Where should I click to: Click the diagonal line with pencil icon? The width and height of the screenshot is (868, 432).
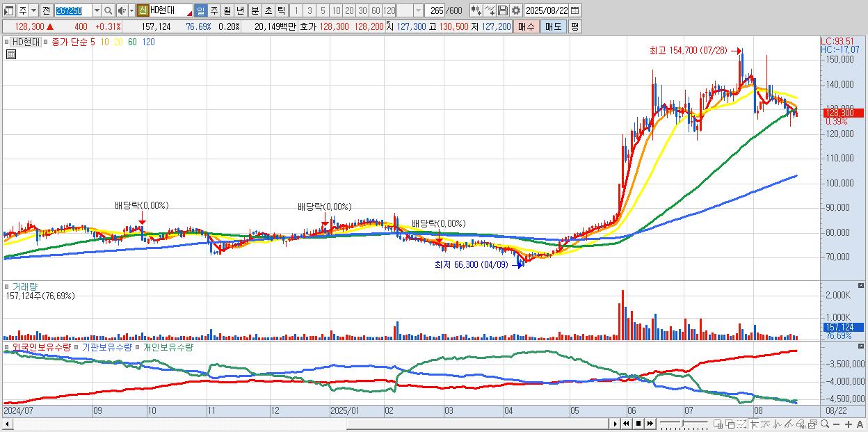(789, 424)
